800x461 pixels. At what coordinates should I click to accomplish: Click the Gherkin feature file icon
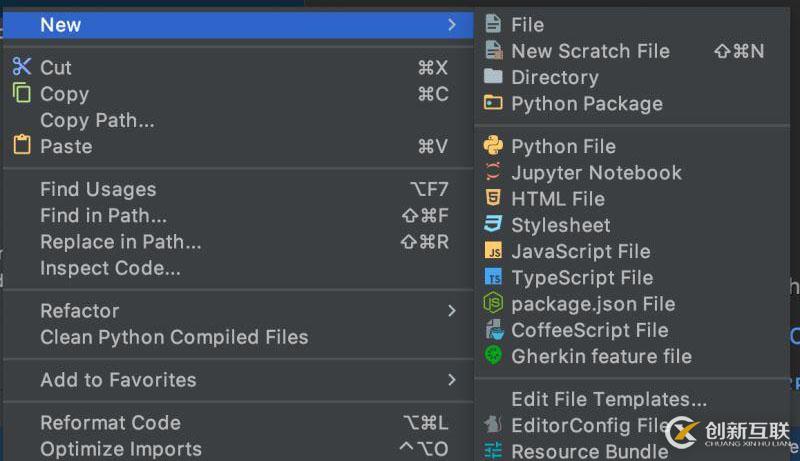click(x=493, y=356)
